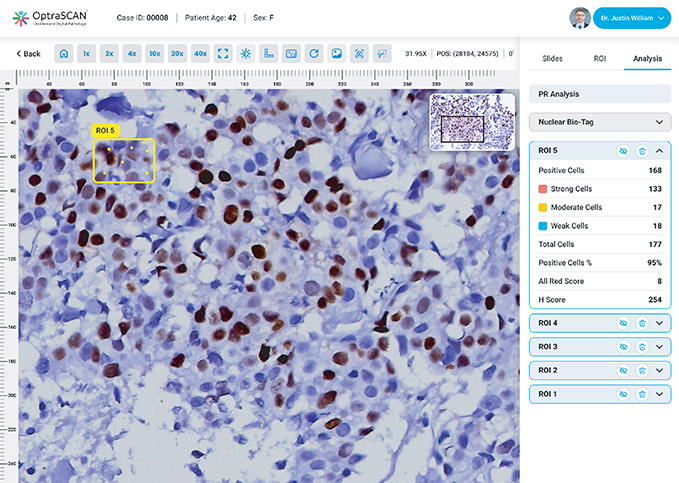Click the capture region camera icon
The height and width of the screenshot is (483, 679).
coord(359,54)
